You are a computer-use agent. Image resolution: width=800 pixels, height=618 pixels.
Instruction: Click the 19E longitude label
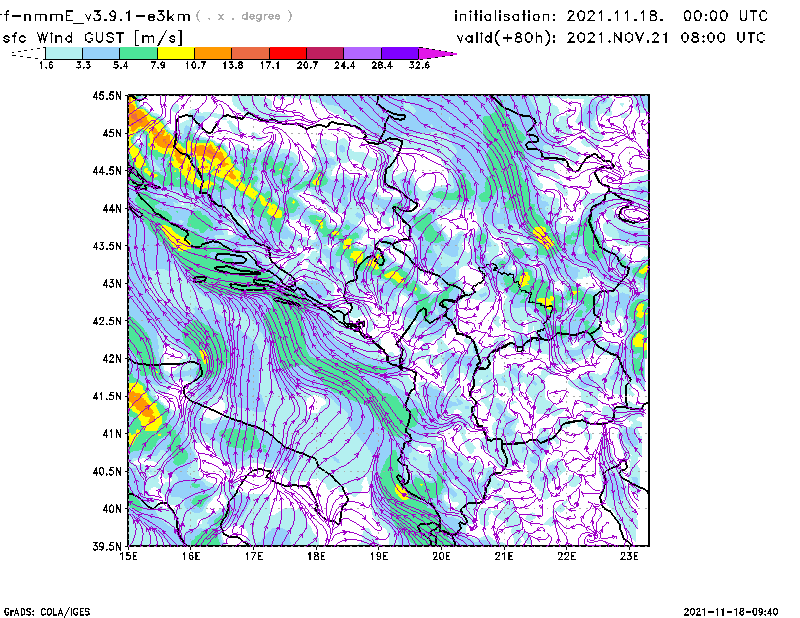379,556
